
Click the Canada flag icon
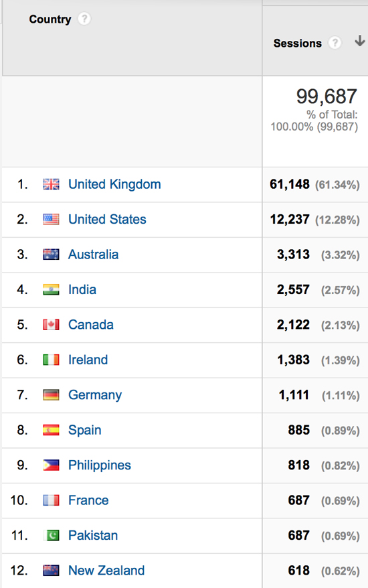pos(51,324)
